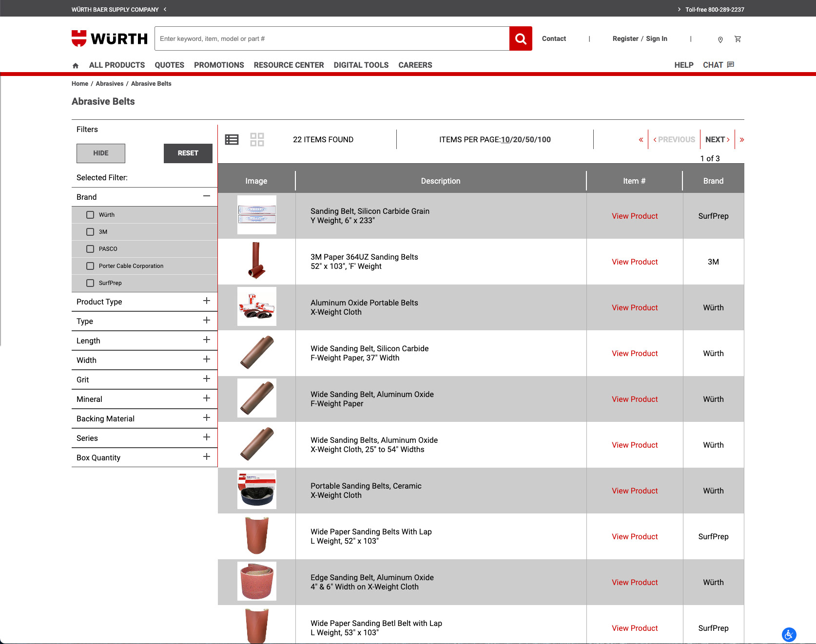Open the PROMOTIONS menu
The height and width of the screenshot is (644, 816).
(219, 65)
